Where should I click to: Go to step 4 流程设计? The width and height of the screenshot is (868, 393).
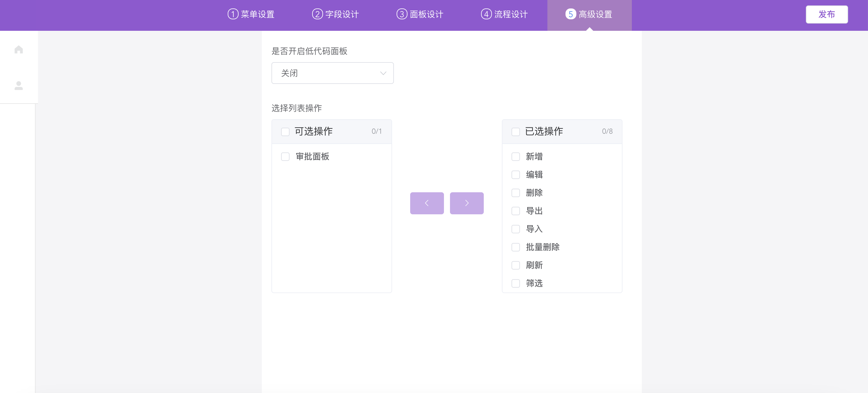505,14
